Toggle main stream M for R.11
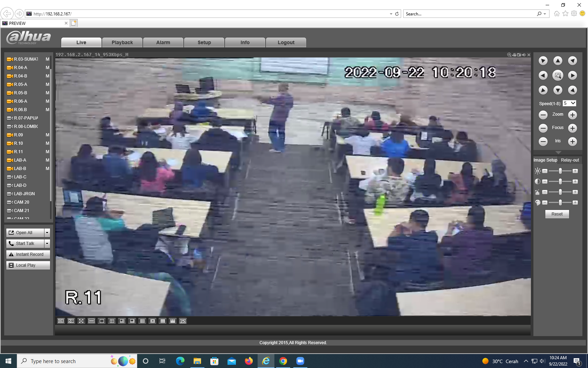This screenshot has height=368, width=588. (47, 152)
